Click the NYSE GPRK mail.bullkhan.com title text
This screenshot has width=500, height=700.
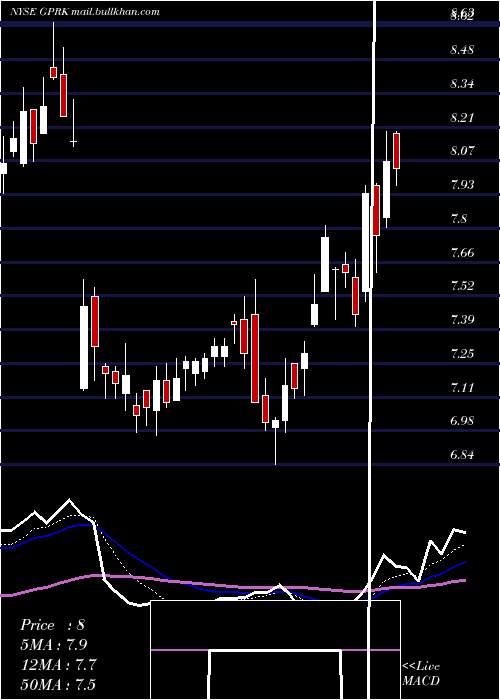click(84, 12)
